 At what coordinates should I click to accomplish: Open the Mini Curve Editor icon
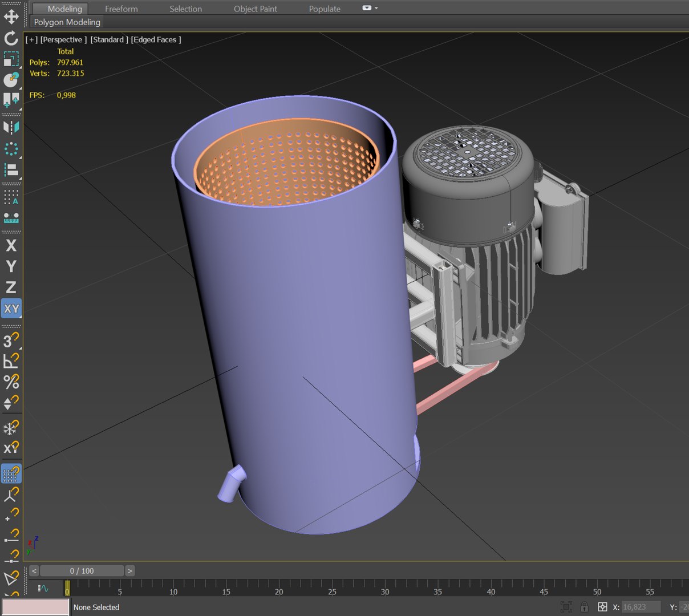point(43,588)
